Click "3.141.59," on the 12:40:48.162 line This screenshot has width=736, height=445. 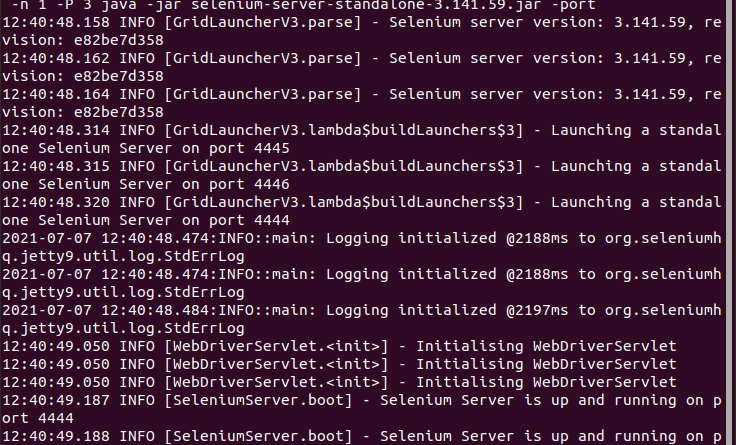pos(654,58)
